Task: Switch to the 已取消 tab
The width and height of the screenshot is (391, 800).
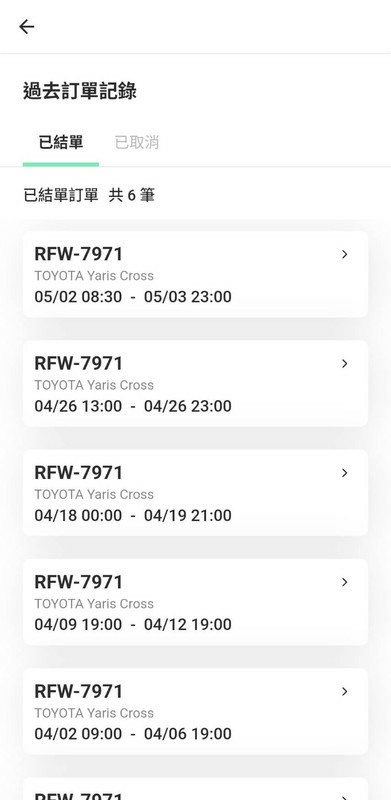Action: pyautogui.click(x=137, y=142)
